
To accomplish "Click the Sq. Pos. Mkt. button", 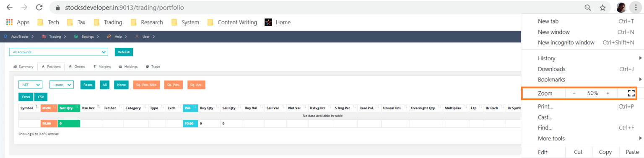I will [x=146, y=85].
